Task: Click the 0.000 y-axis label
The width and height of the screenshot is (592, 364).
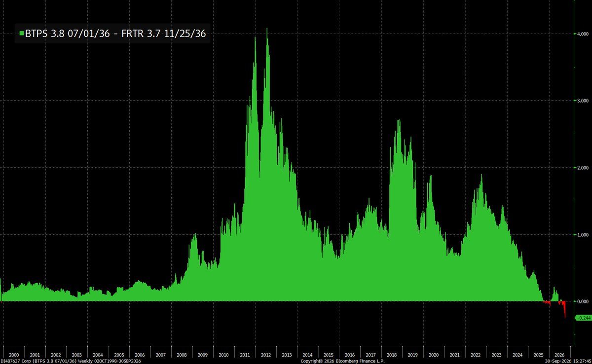Action: click(x=583, y=301)
